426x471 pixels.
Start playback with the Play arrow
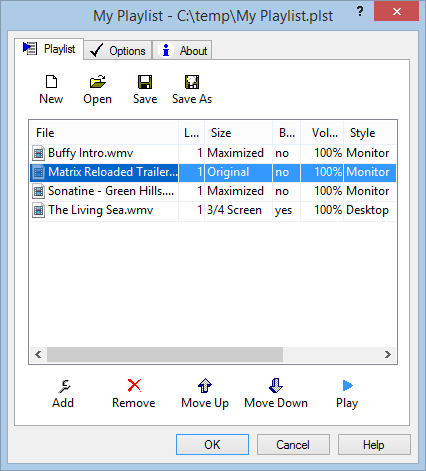click(347, 386)
